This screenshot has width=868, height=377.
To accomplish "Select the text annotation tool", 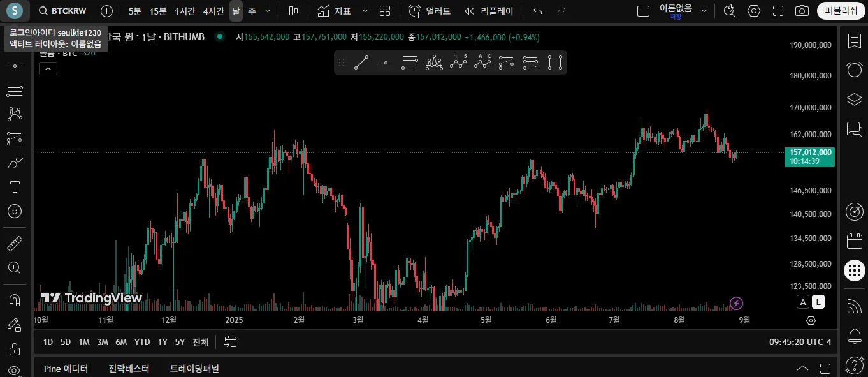I will tap(14, 187).
